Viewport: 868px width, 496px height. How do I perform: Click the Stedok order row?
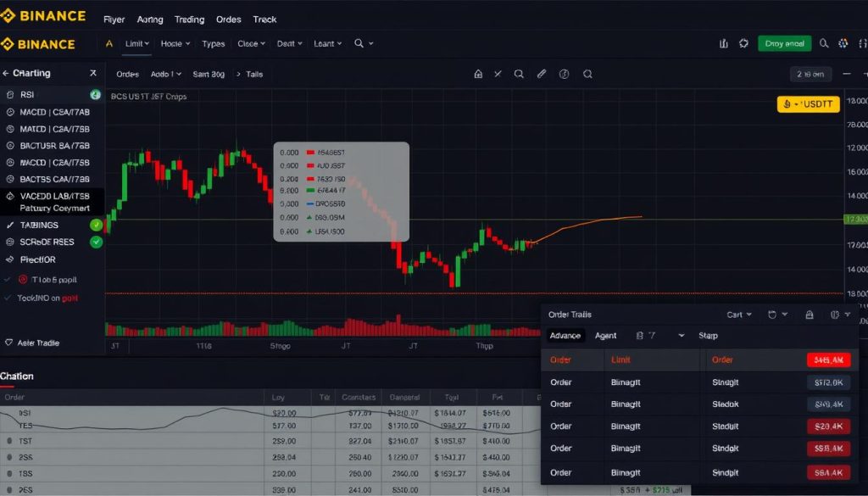click(699, 404)
